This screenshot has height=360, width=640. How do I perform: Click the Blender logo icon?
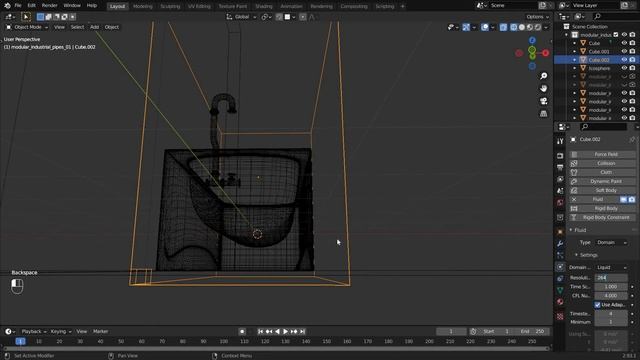point(7,6)
